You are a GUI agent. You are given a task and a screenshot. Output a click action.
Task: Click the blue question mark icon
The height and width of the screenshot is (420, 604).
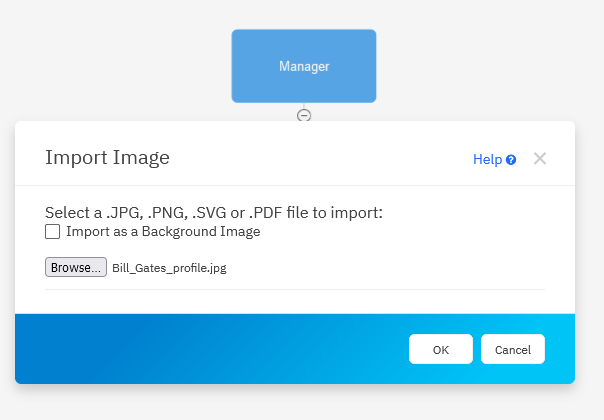(511, 159)
